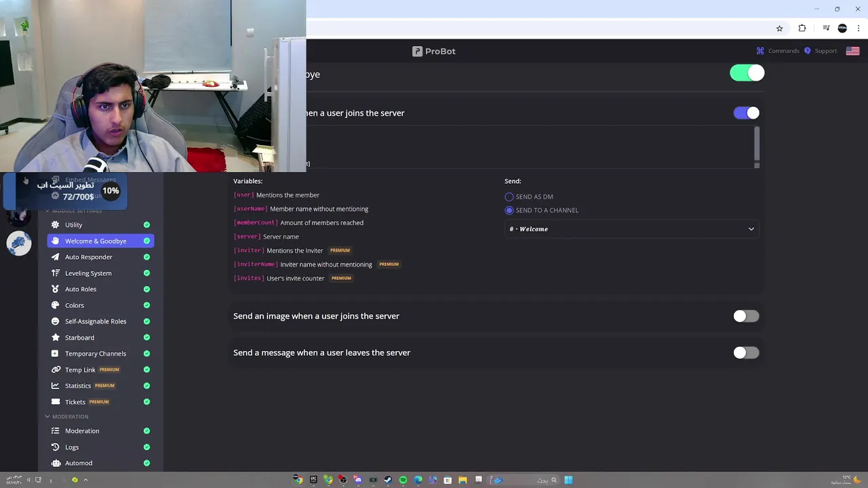Select the dark-haired server avatar in sidebar
Viewport: 868px width, 488px height.
19,215
